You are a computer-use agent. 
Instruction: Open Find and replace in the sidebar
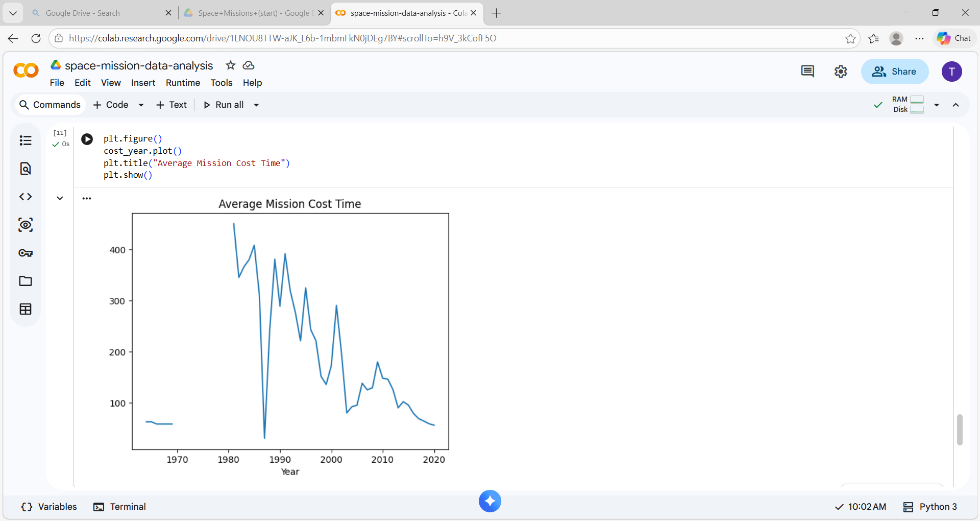26,169
